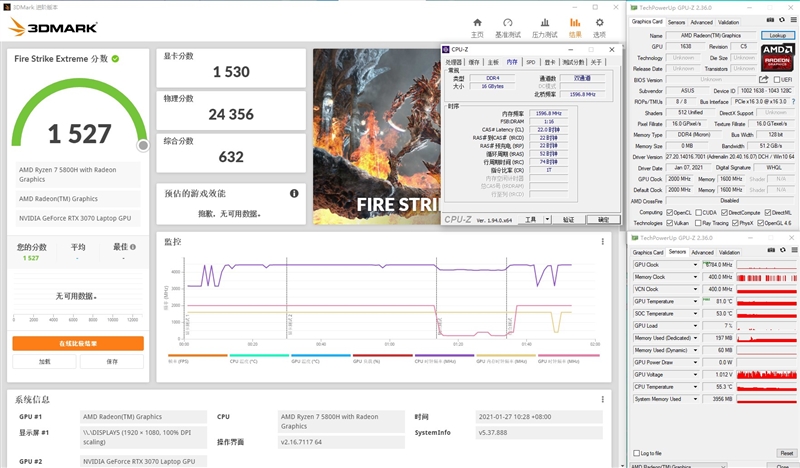Click the physics score value 24 356
This screenshot has height=468, width=800.
231,114
